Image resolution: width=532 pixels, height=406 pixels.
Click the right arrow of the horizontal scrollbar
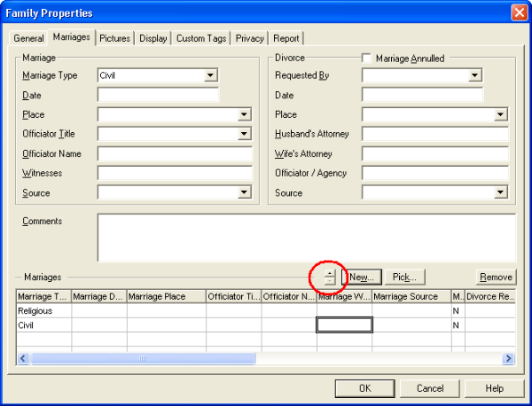pos(509,358)
